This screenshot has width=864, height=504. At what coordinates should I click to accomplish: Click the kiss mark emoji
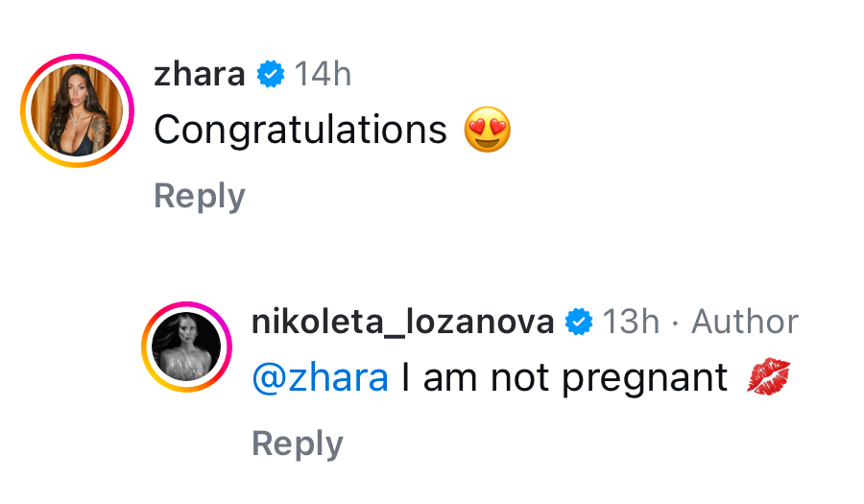(769, 377)
